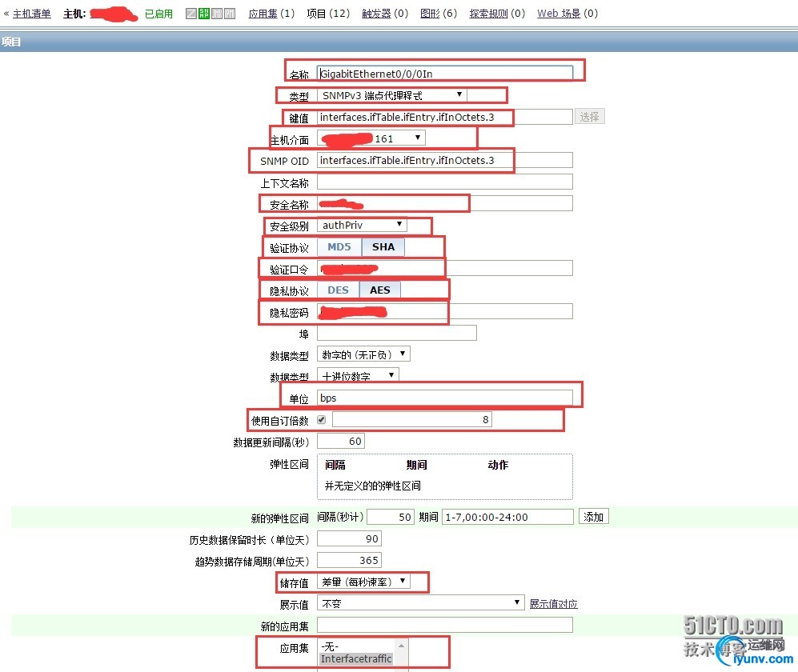Click the custom multiplier field showing 8

coord(412,420)
